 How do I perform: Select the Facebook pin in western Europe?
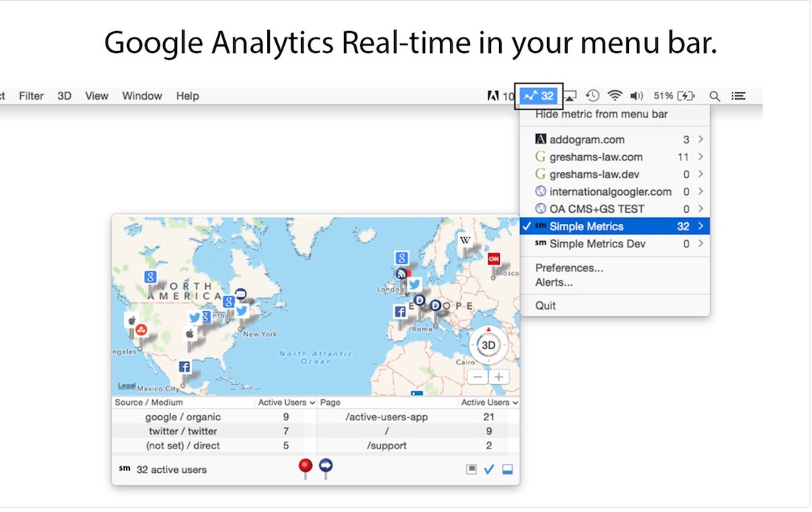pos(400,311)
